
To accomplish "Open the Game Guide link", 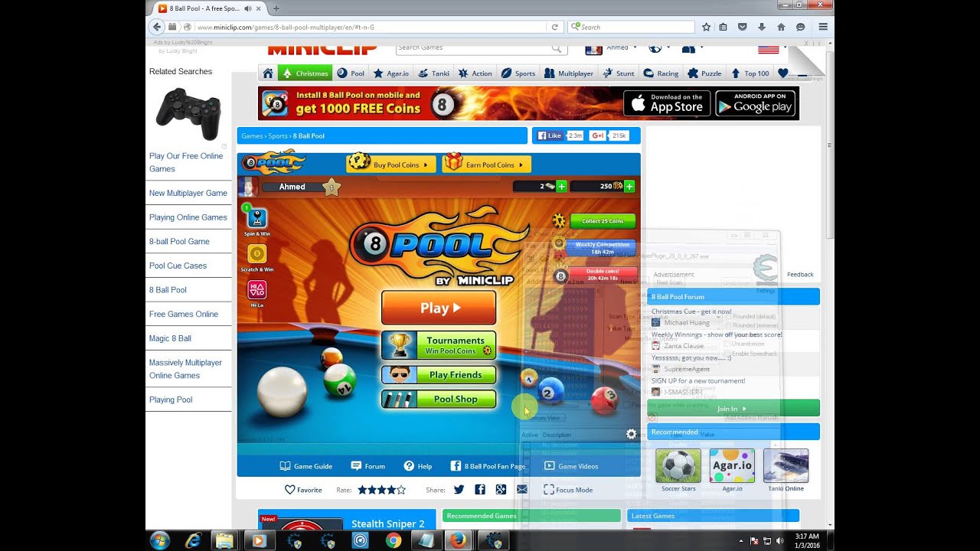I will click(306, 466).
